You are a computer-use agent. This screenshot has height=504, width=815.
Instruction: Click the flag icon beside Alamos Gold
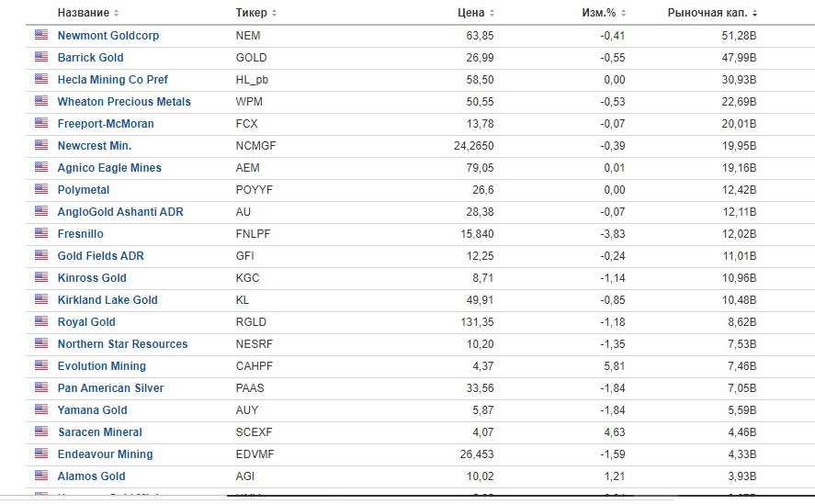41,476
